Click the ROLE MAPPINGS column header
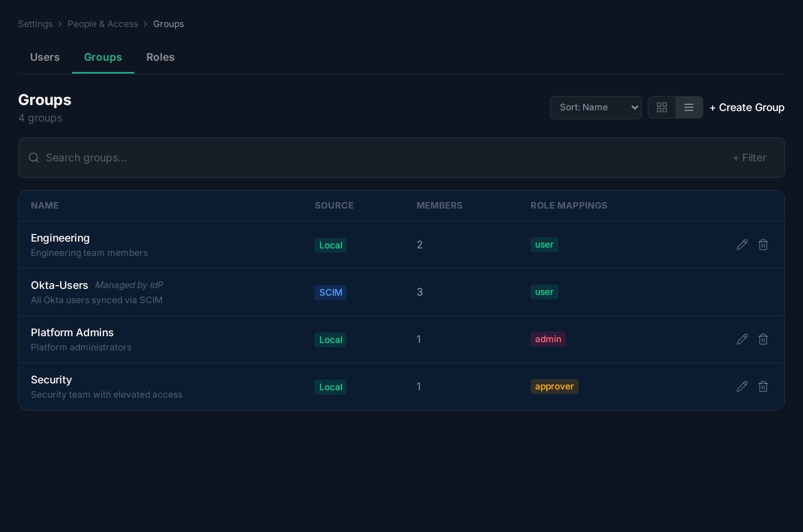The image size is (803, 532). [568, 205]
